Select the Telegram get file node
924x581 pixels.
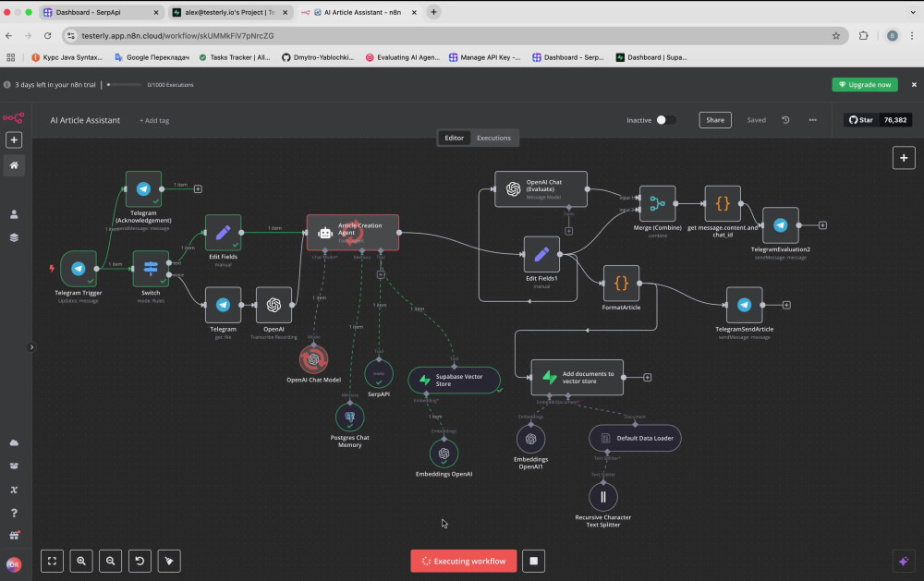click(223, 305)
